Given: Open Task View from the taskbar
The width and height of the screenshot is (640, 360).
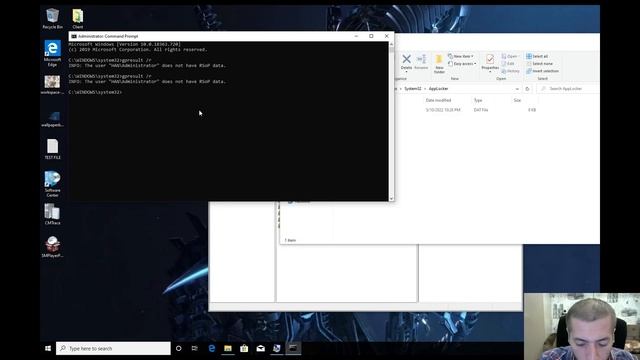Looking at the screenshot, I should click(x=195, y=348).
